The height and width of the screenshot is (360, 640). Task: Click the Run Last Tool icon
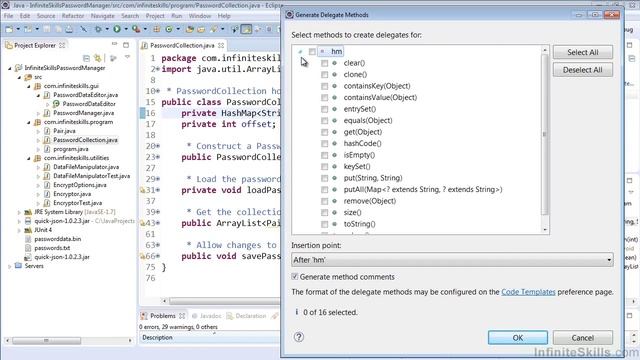tap(136, 29)
